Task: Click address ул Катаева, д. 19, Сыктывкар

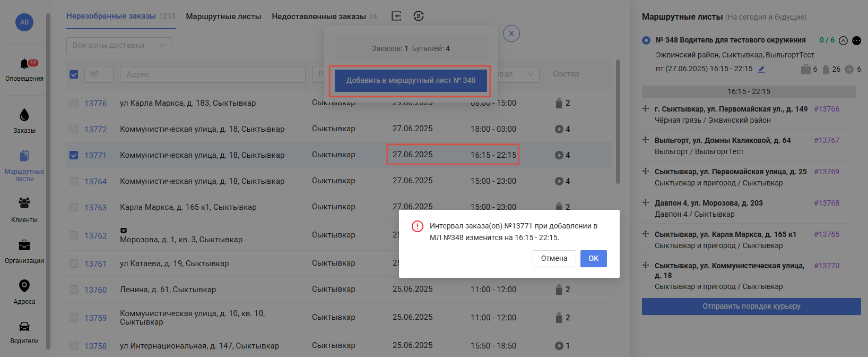Action: pyautogui.click(x=174, y=263)
